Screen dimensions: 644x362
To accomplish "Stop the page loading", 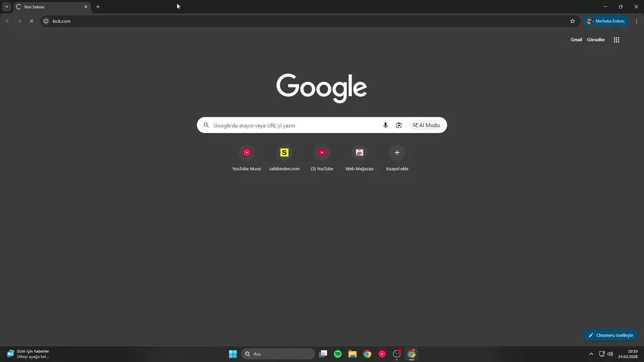I will pos(31,21).
